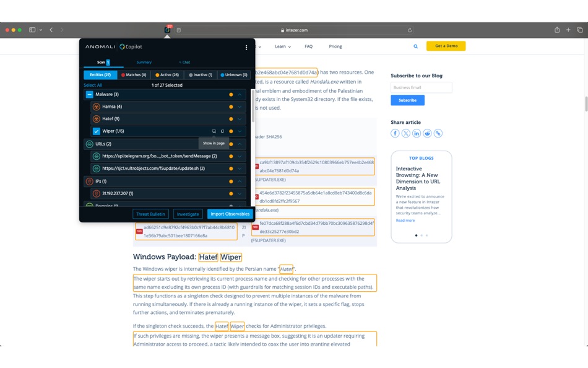Filter by Active (26)
Viewport: 588px width, 368px height.
(167, 75)
